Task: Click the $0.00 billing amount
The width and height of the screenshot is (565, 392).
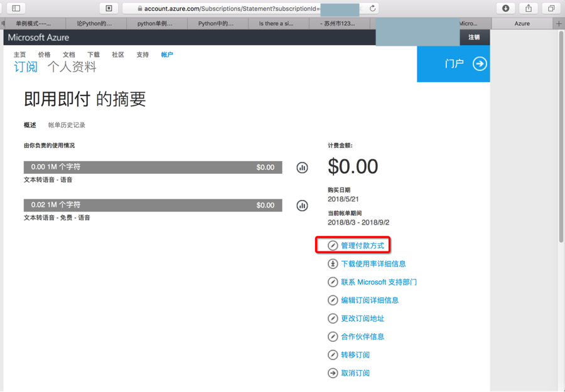Action: (353, 167)
